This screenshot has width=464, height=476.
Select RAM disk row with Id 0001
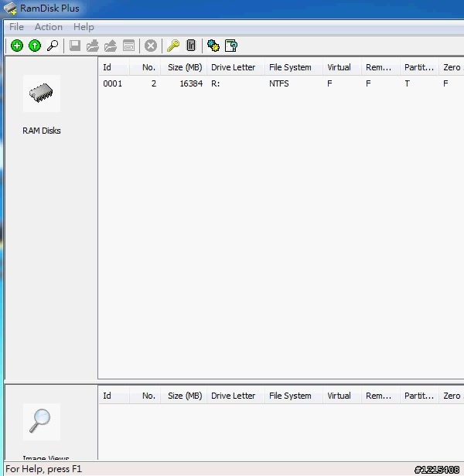pos(281,83)
